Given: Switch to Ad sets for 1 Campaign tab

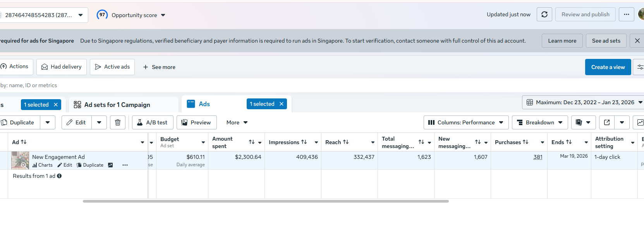Looking at the screenshot, I should tap(117, 105).
